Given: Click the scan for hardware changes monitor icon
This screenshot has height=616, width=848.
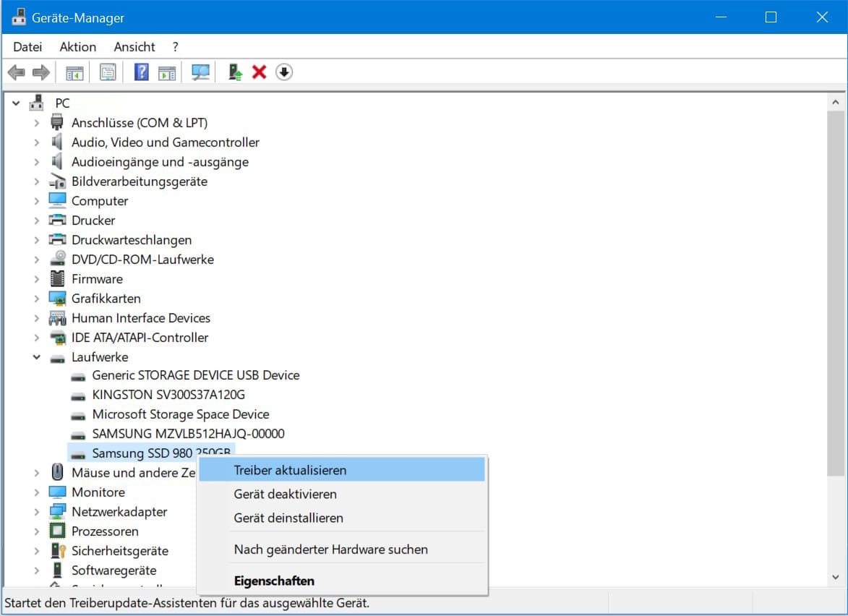Looking at the screenshot, I should pyautogui.click(x=200, y=72).
